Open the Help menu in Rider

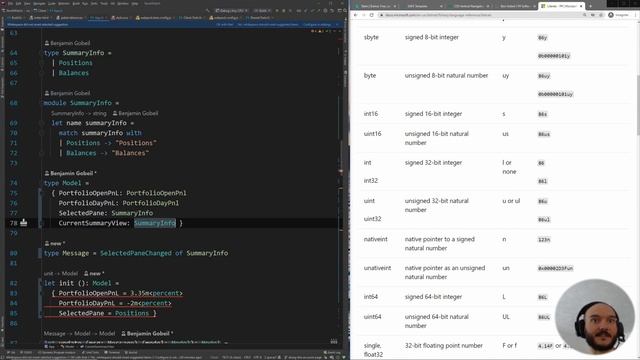[135, 4]
